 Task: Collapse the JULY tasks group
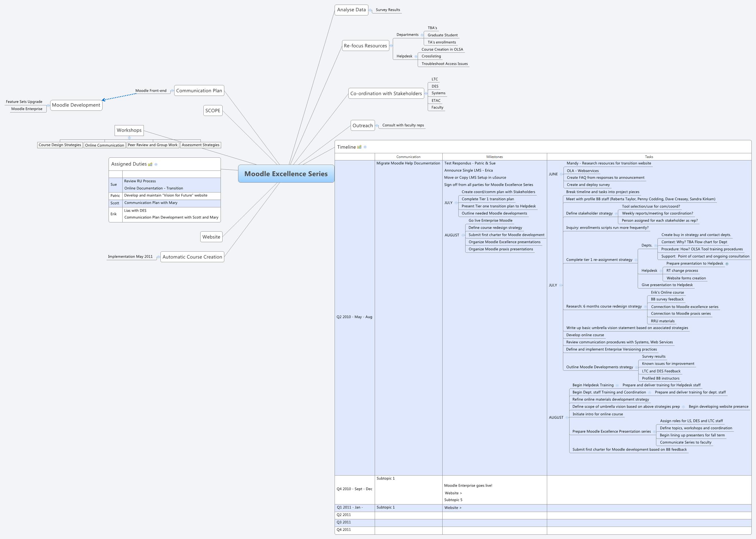(x=561, y=285)
